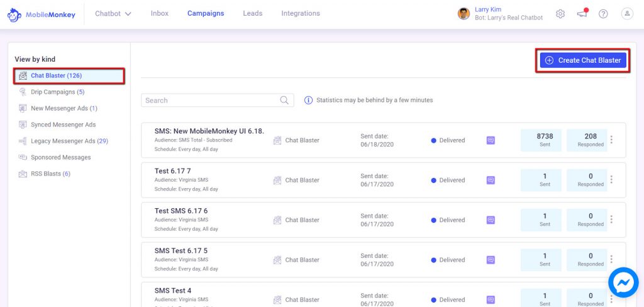Open the user account profile icon
The width and height of the screenshot is (644, 307).
[x=627, y=14]
